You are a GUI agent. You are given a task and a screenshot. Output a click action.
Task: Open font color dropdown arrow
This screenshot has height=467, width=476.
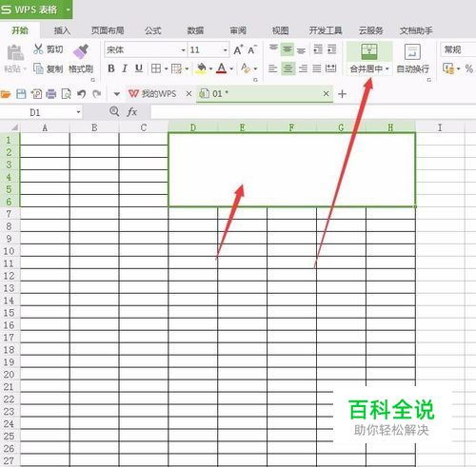231,68
